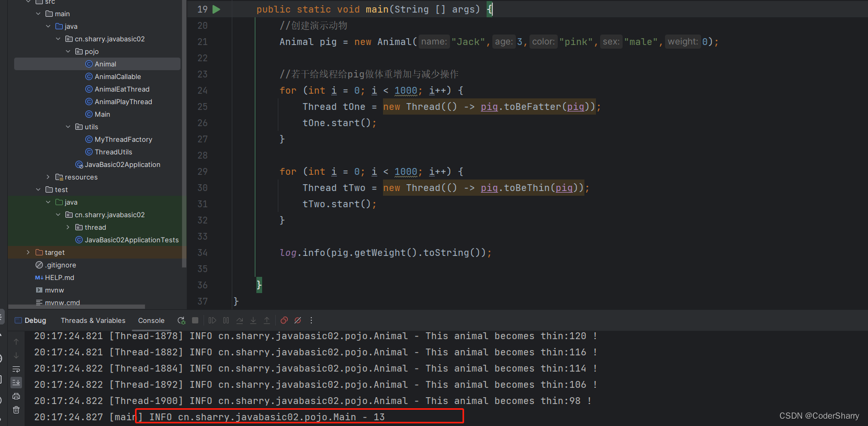Screen dimensions: 868x426
Task: Switch to the Console tab
Action: [151, 320]
